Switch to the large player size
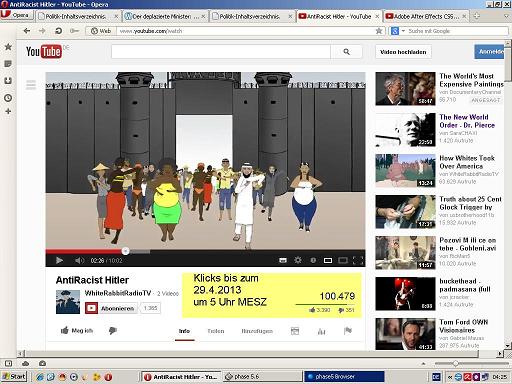Screen dimensions: 512x384 pyautogui.click(x=343, y=260)
